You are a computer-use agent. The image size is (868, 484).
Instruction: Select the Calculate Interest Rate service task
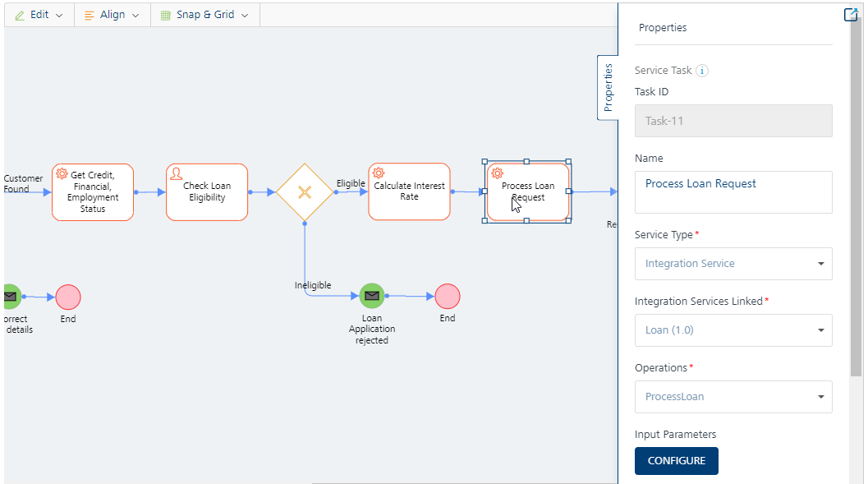point(409,191)
